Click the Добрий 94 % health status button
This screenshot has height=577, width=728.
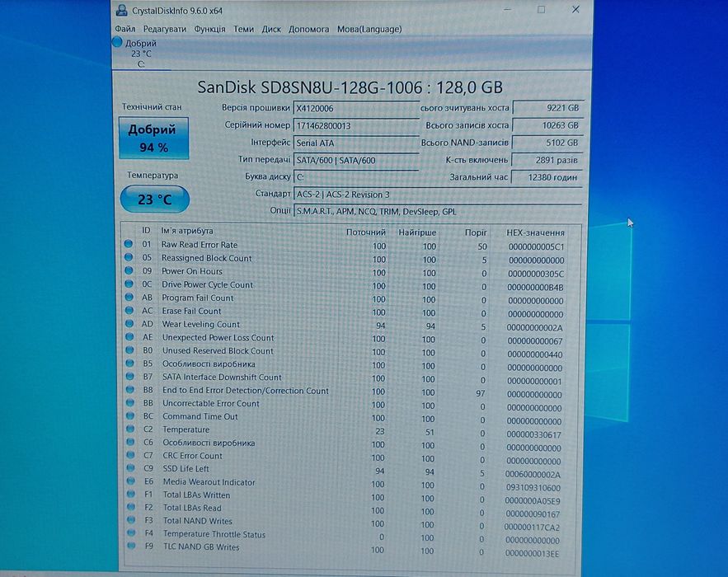point(153,138)
